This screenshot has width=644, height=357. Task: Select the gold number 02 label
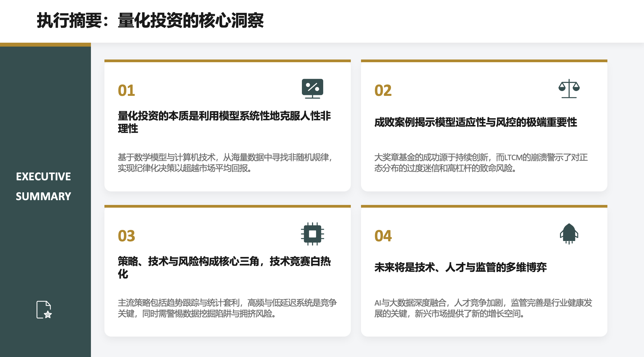[383, 90]
